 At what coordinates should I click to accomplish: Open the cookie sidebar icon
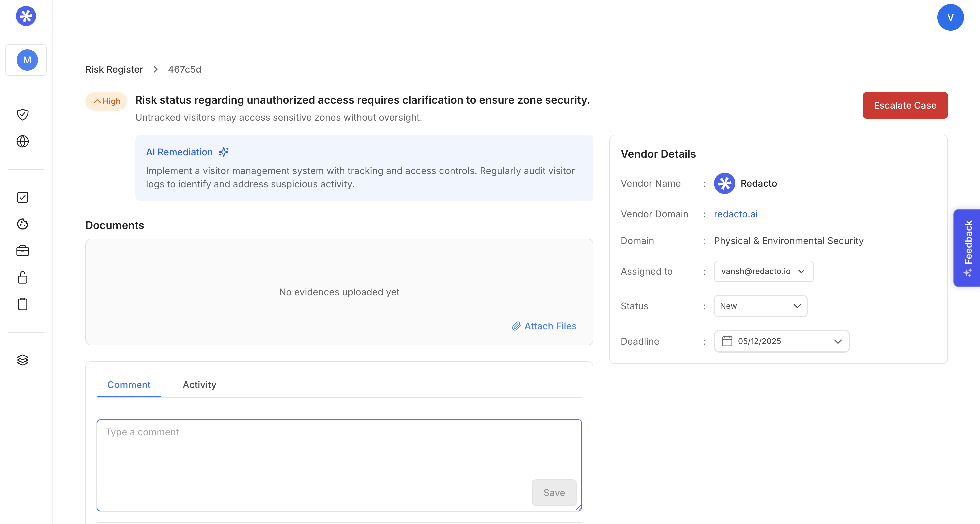[23, 224]
